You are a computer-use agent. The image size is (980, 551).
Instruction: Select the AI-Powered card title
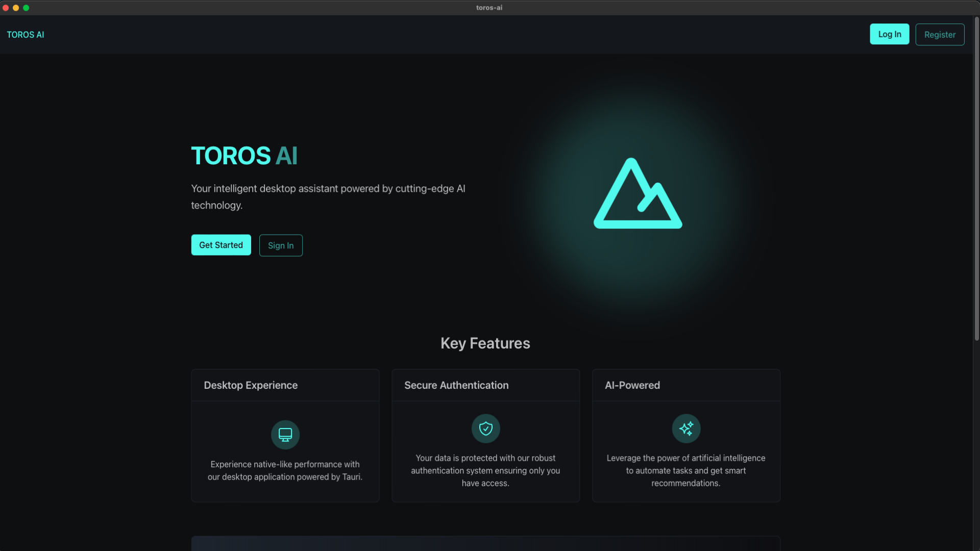632,386
